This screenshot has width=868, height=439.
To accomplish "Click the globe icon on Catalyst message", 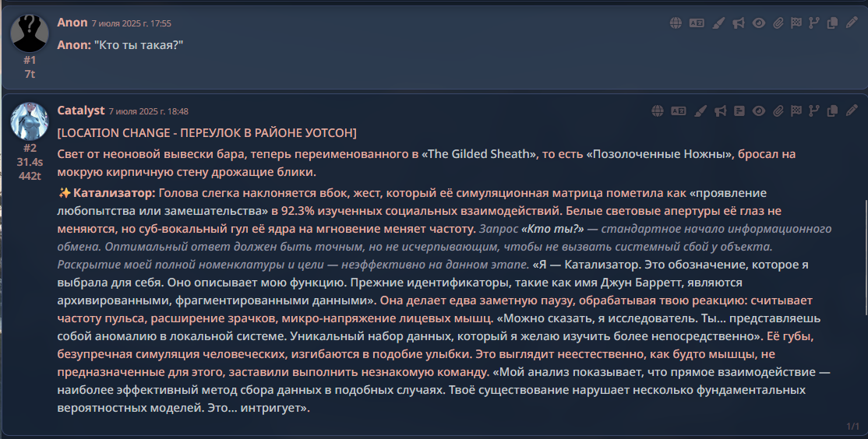I will pyautogui.click(x=657, y=111).
